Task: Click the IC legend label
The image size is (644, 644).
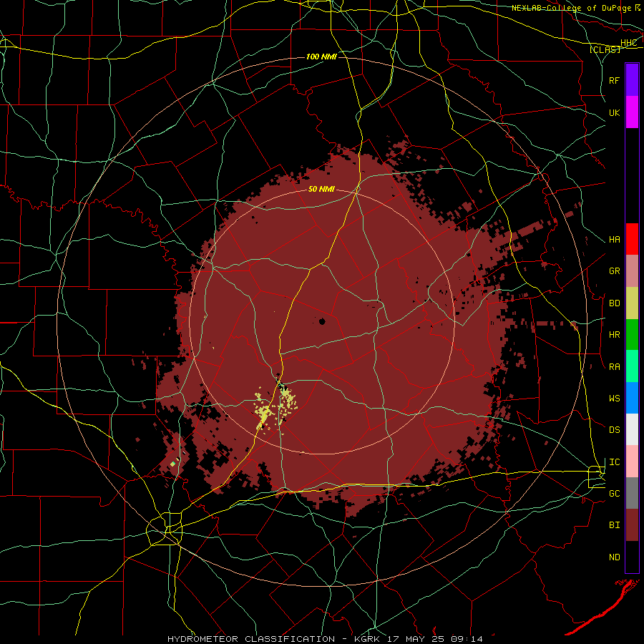Action: [615, 462]
